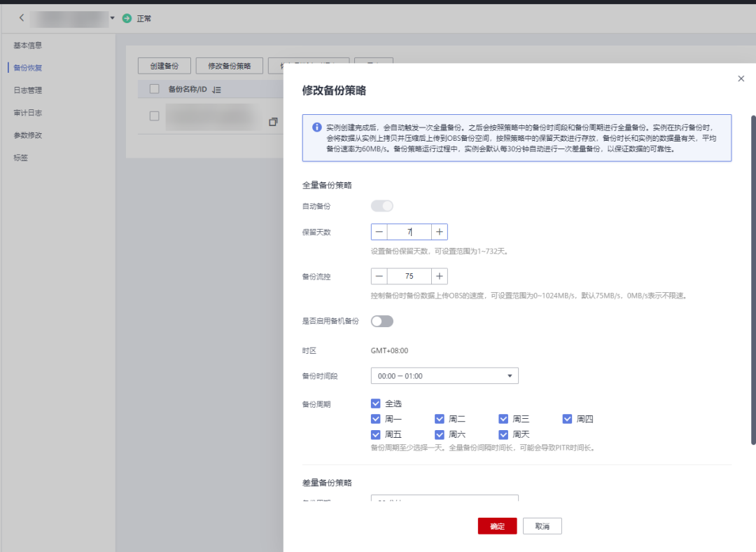The image size is (756, 552).
Task: Click the back navigation arrow
Action: [21, 18]
